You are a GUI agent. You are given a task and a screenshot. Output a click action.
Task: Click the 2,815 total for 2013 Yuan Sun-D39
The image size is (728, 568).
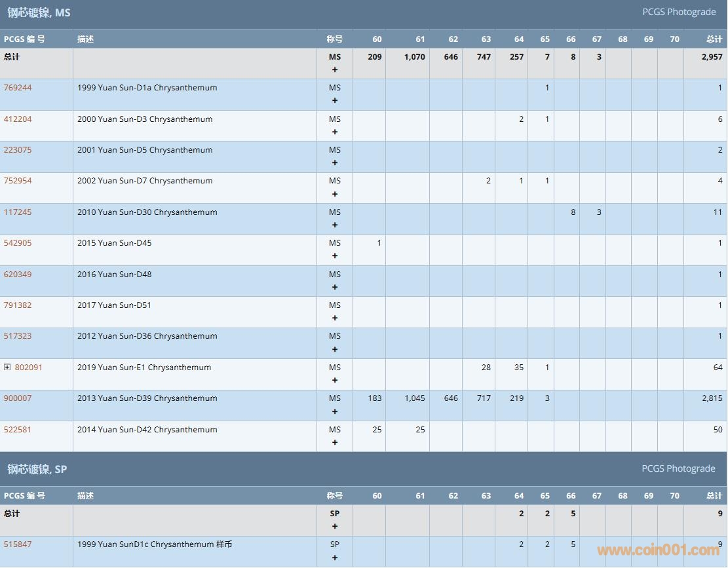(x=712, y=398)
